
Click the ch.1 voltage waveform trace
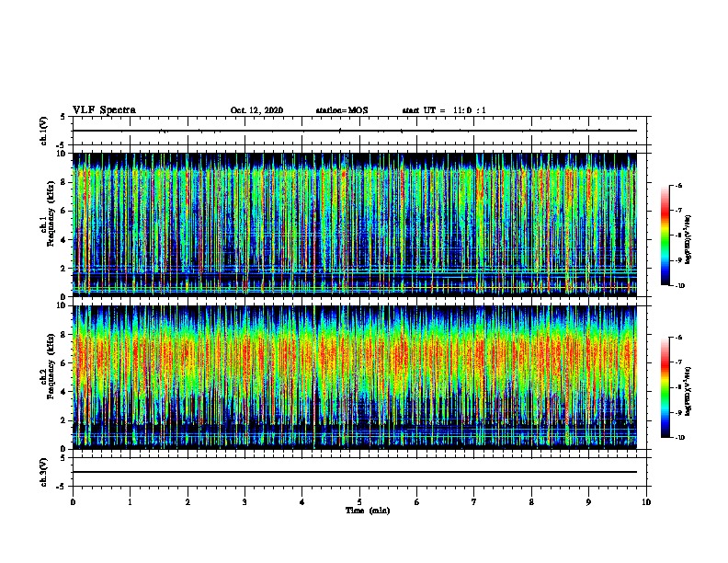(x=355, y=131)
